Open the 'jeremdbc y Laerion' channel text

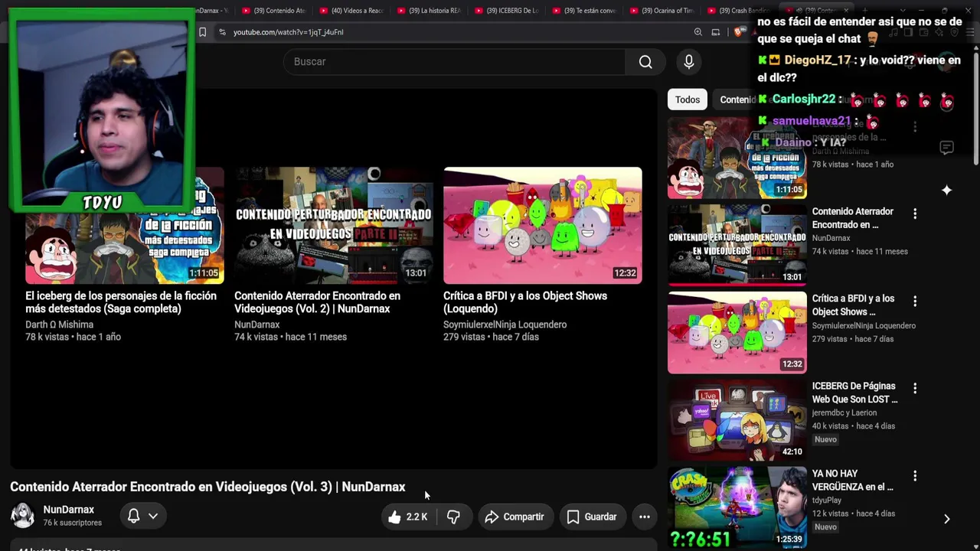tap(844, 412)
